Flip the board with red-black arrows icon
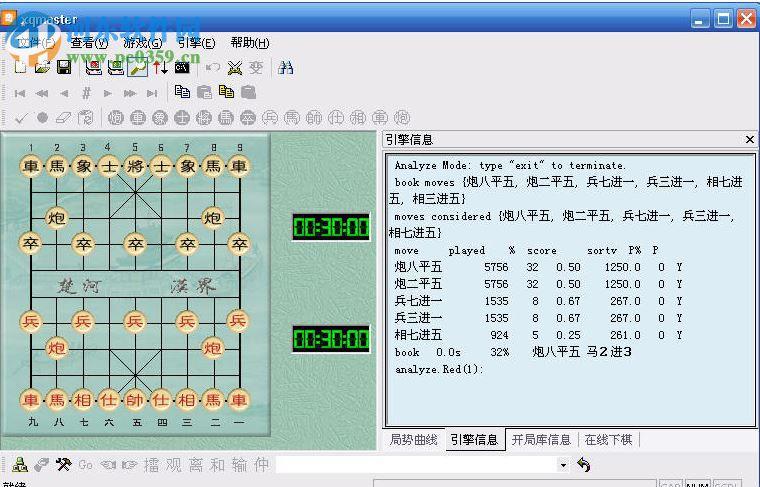This screenshot has height=487, width=760. click(160, 67)
